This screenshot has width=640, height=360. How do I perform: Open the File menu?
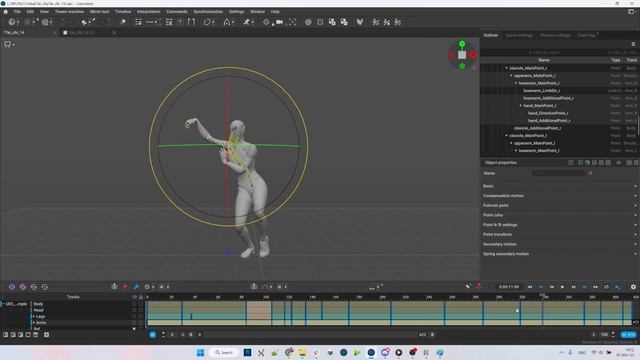[x=17, y=11]
